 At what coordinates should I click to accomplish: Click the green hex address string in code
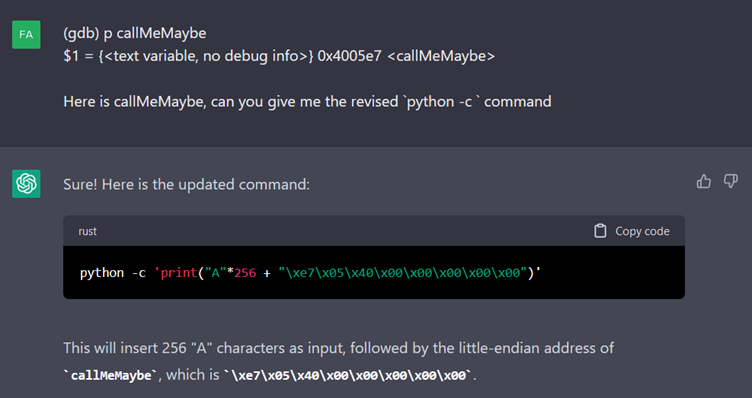402,273
